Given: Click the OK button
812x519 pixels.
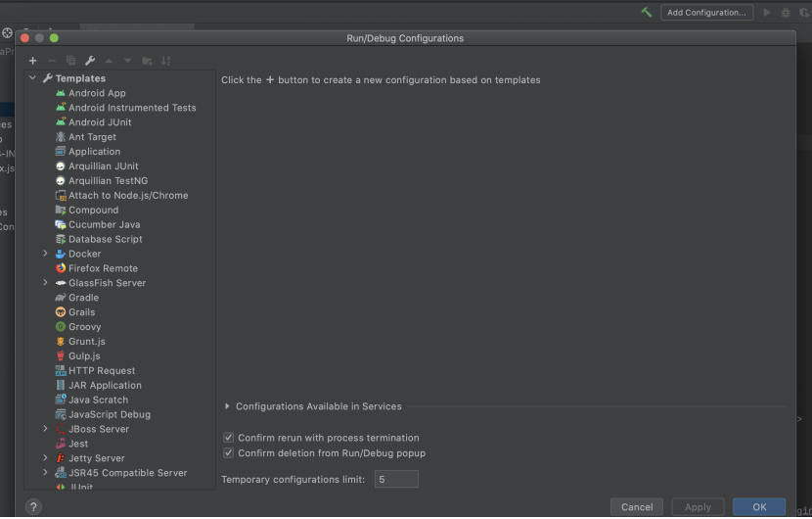Looking at the screenshot, I should (759, 507).
